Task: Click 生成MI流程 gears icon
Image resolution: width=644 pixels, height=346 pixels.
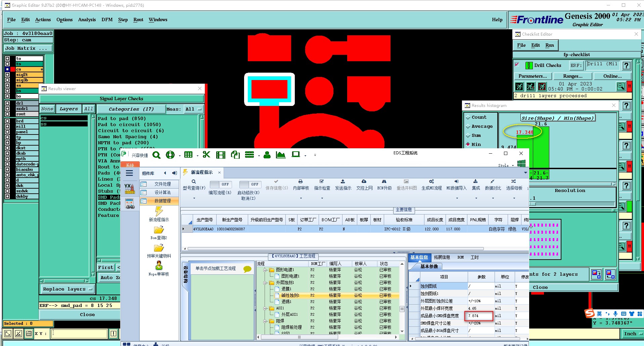Action: [431, 182]
